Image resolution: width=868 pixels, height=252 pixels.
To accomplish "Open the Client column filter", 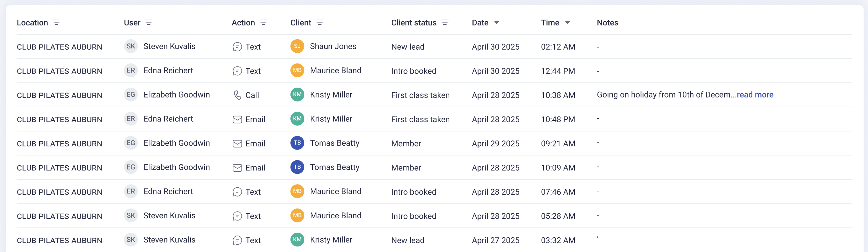I will (x=321, y=23).
